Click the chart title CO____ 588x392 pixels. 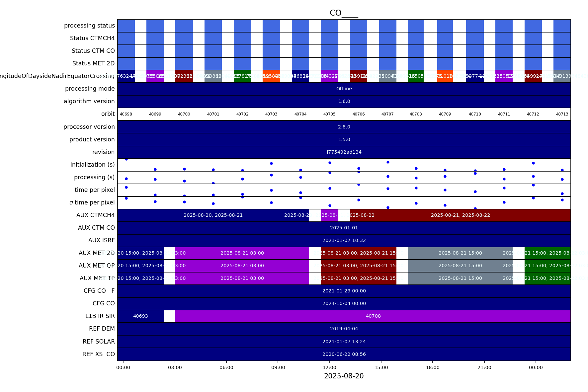(x=344, y=13)
